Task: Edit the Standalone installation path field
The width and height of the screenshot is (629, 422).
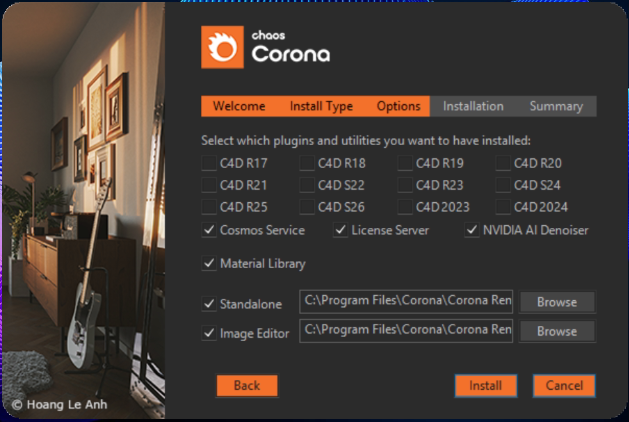Action: (x=406, y=302)
